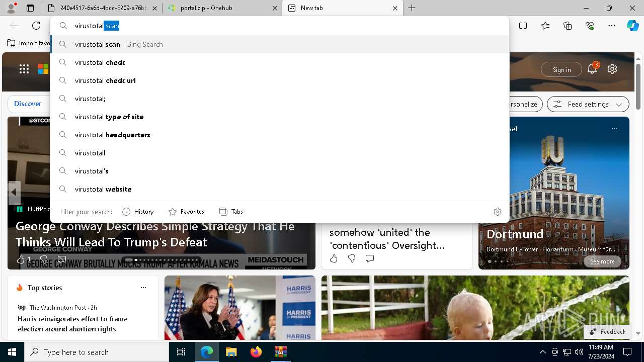Image resolution: width=644 pixels, height=362 pixels.
Task: Open split screen view
Action: tap(523, 26)
